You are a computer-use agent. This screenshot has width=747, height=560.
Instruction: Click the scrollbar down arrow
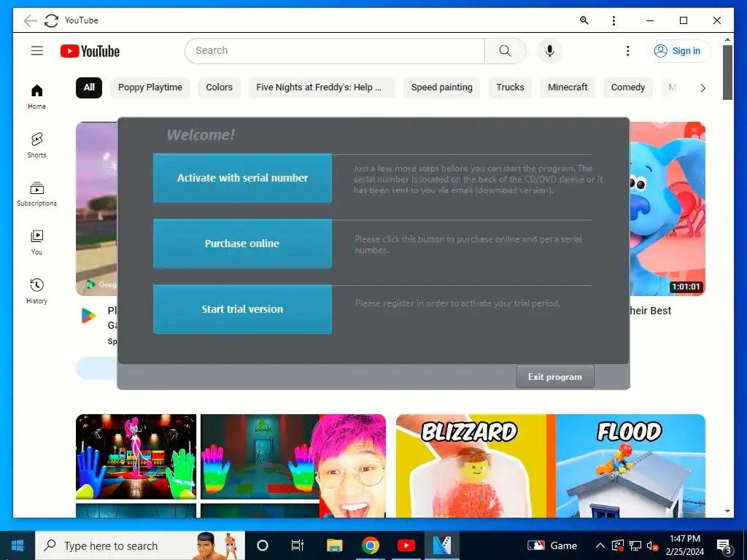727,511
